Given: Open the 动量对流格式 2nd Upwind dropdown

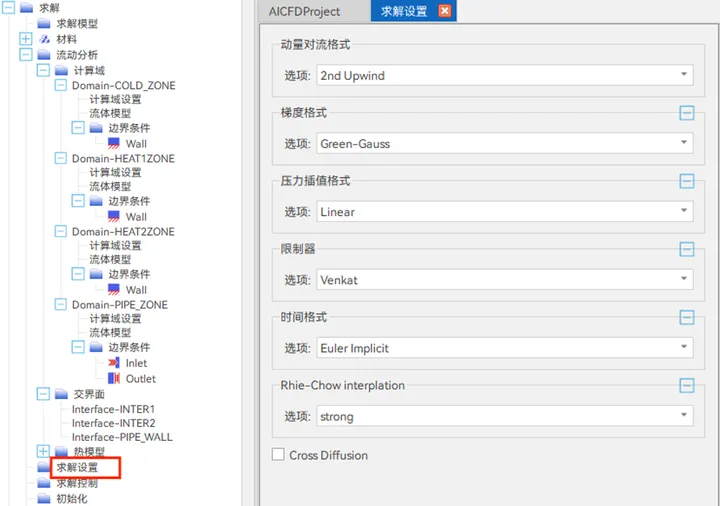Looking at the screenshot, I should click(505, 75).
